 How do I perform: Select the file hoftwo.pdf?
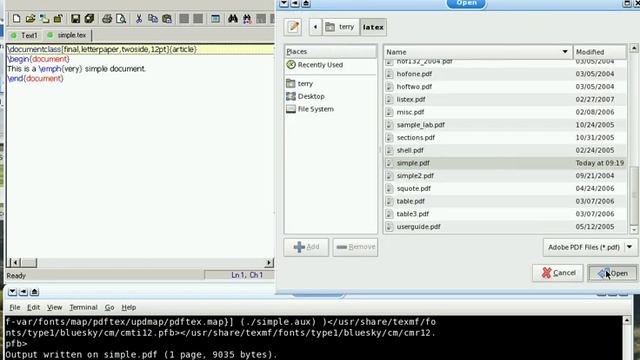pyautogui.click(x=505, y=87)
